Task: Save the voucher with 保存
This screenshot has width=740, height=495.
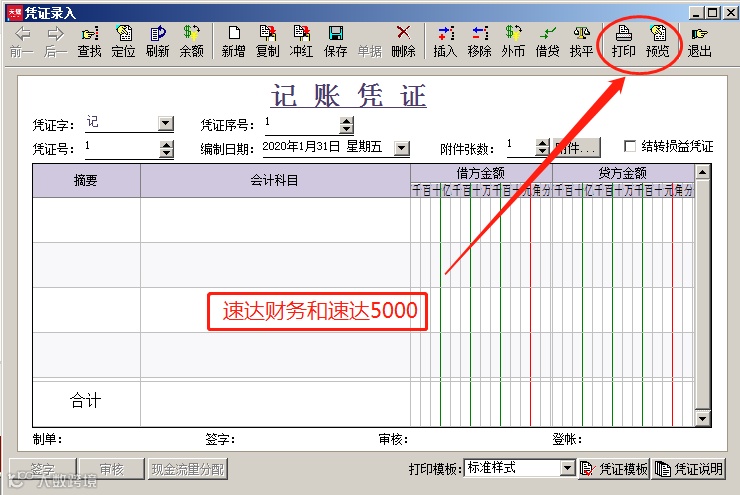Action: (x=336, y=42)
